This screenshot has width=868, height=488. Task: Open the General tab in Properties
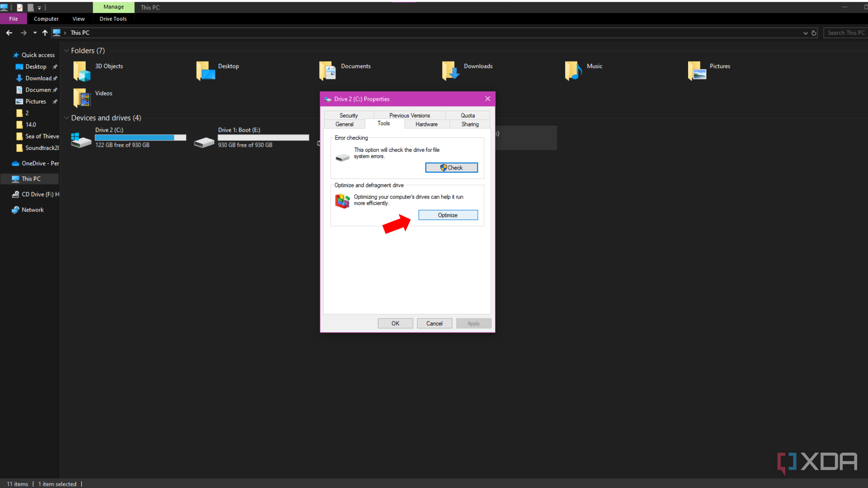344,123
